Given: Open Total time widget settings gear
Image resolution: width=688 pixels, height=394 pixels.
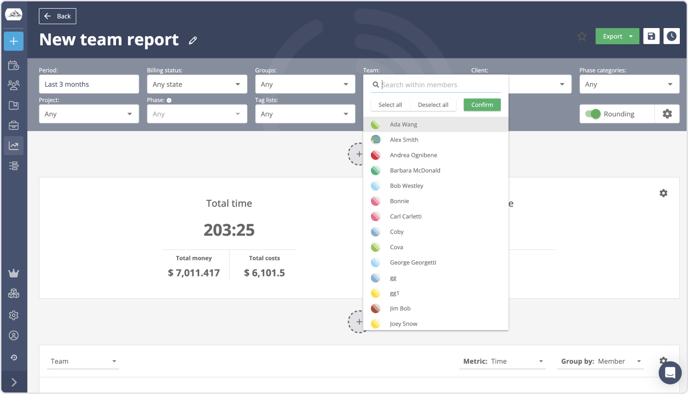Looking at the screenshot, I should pyautogui.click(x=663, y=193).
